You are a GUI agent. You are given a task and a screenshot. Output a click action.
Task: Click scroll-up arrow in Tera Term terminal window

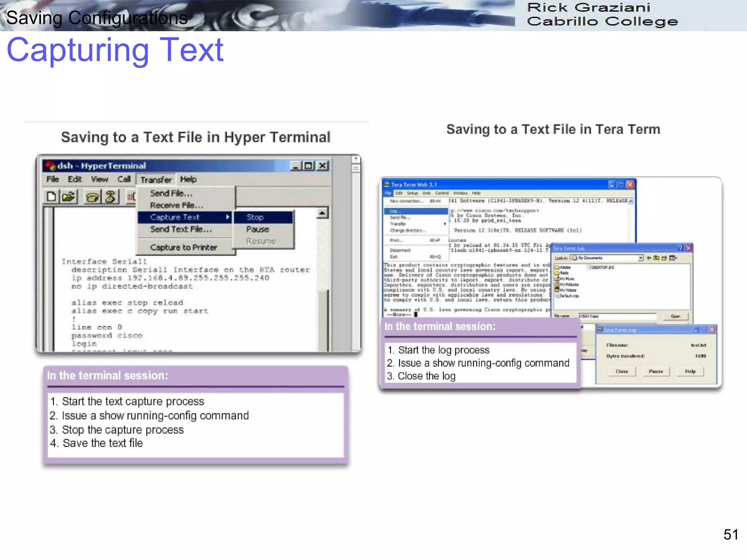pos(631,201)
